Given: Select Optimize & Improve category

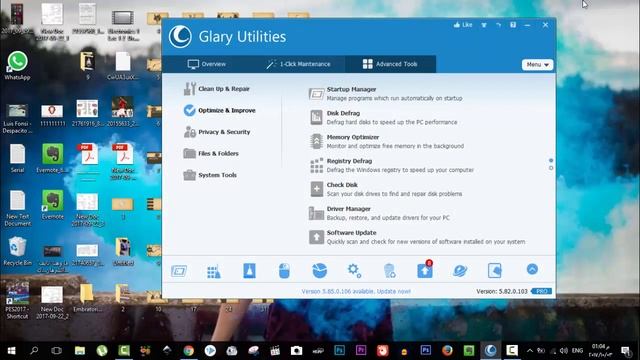Looking at the screenshot, I should [219, 110].
